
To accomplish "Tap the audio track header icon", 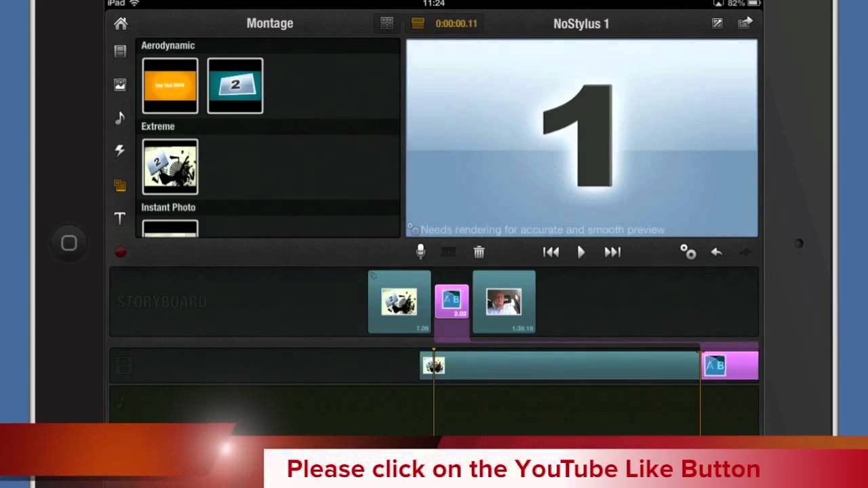I will point(121,403).
